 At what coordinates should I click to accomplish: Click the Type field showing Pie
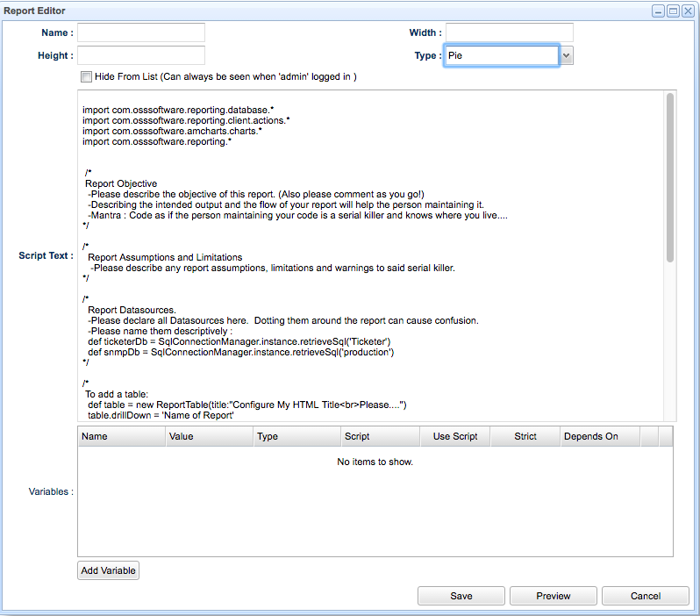(x=501, y=55)
